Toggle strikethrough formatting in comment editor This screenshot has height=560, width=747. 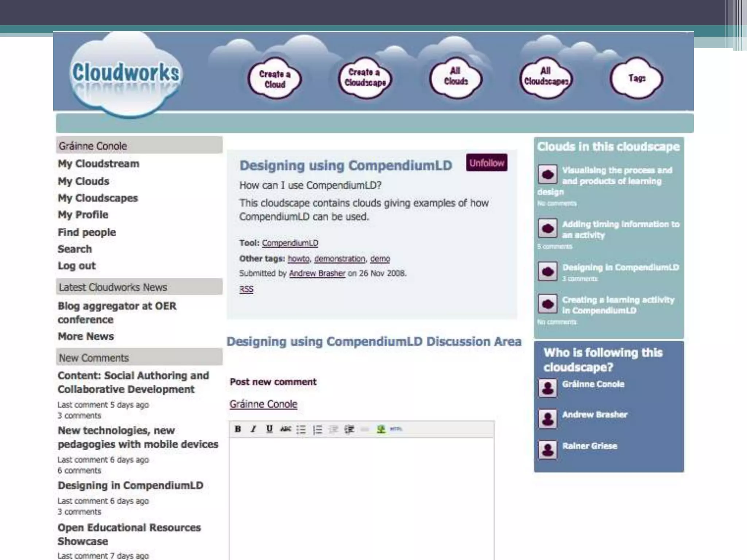click(x=285, y=429)
